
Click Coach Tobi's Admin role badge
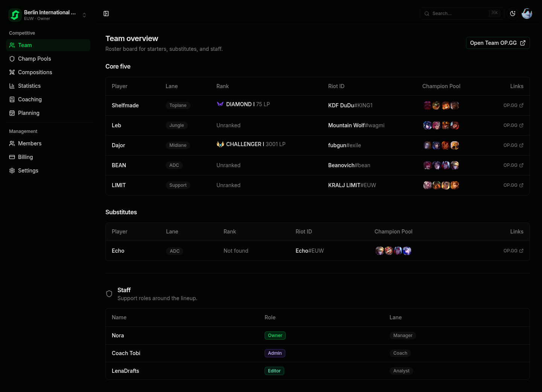275,353
